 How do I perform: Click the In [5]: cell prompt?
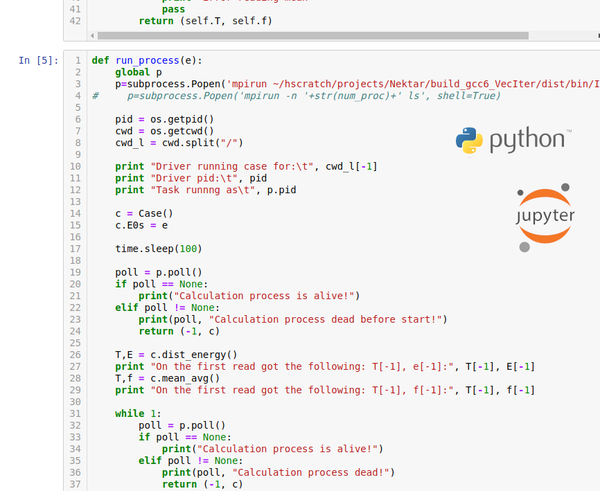[x=38, y=60]
